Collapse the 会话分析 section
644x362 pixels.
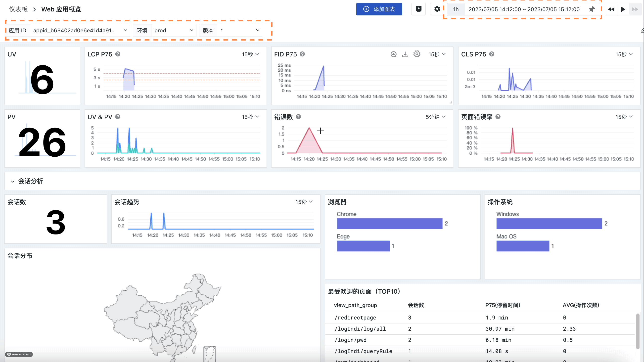click(x=13, y=181)
